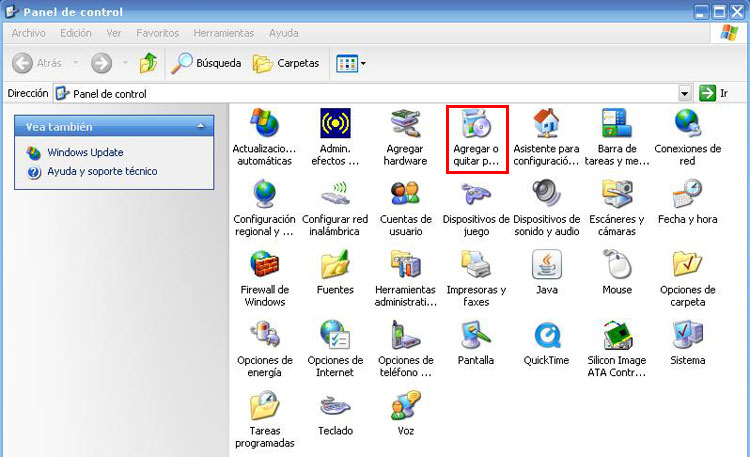Expand the Atrás history dropdown arrow

point(76,63)
